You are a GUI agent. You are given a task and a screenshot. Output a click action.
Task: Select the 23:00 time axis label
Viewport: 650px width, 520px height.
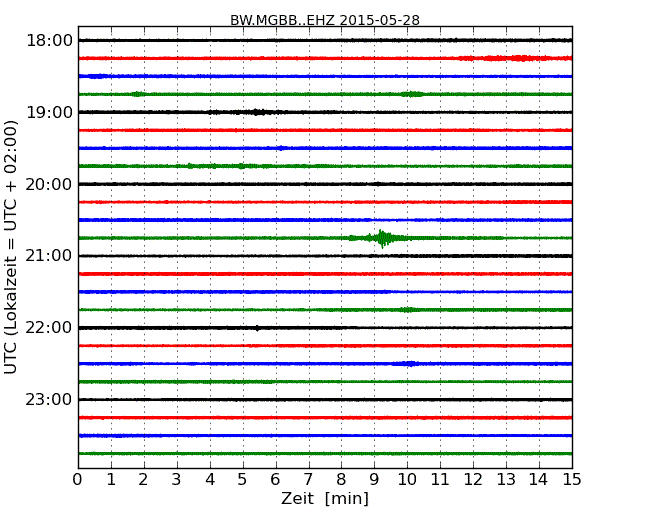[x=49, y=399]
